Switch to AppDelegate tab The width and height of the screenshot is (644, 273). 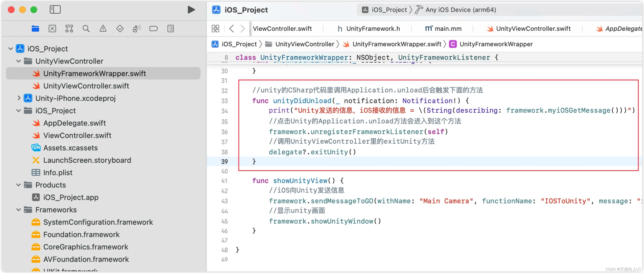pos(619,29)
